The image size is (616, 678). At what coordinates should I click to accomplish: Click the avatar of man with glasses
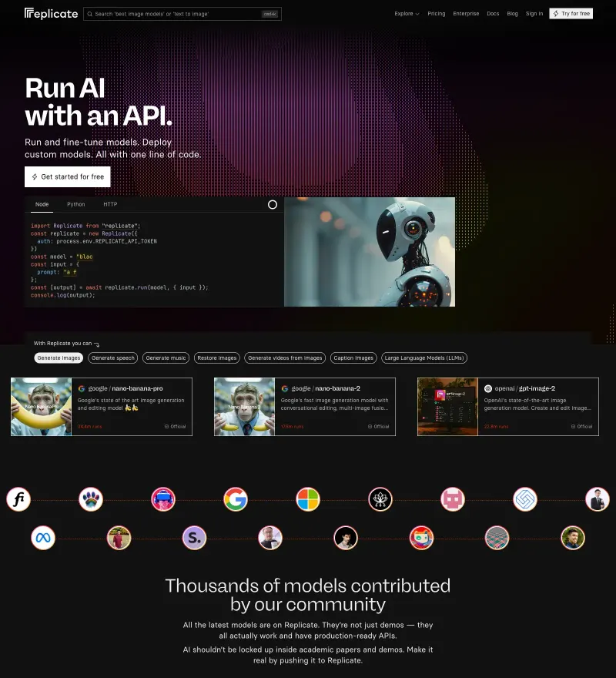(270, 538)
